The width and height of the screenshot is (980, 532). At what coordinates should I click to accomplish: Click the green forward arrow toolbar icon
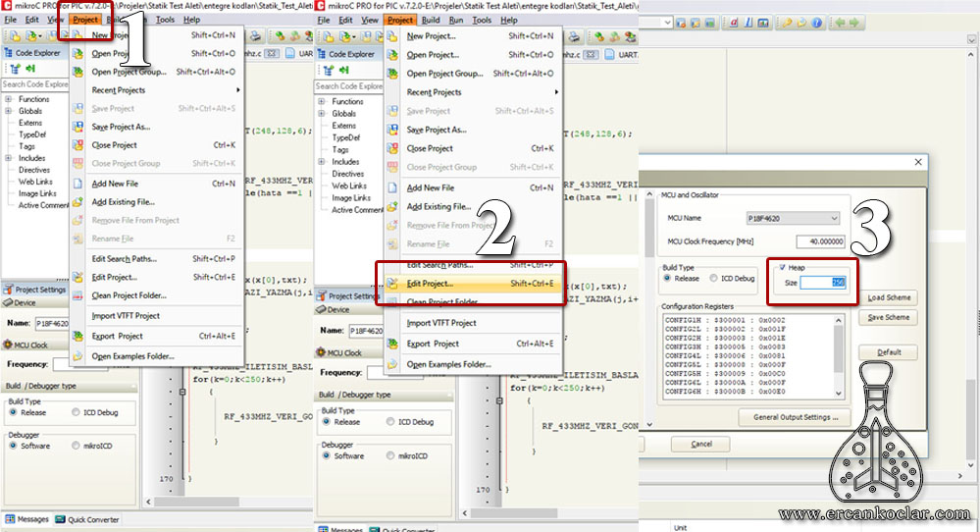(854, 24)
